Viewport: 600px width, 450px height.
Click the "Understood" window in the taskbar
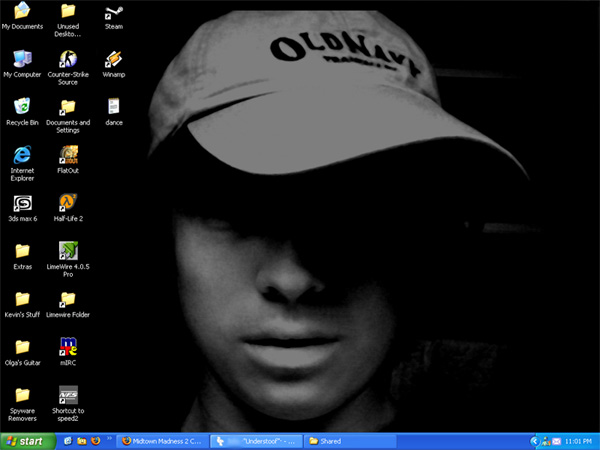(255, 440)
